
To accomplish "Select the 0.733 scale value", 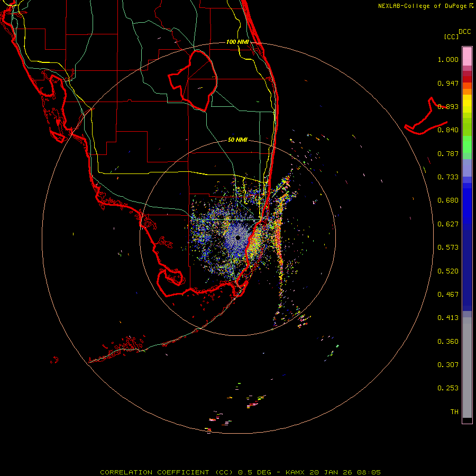I will click(448, 177).
